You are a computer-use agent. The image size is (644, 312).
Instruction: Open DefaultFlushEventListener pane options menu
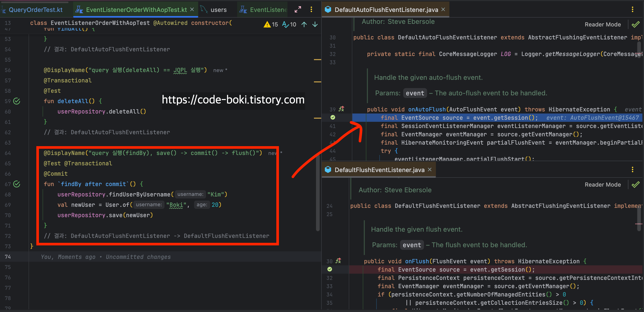(x=632, y=170)
